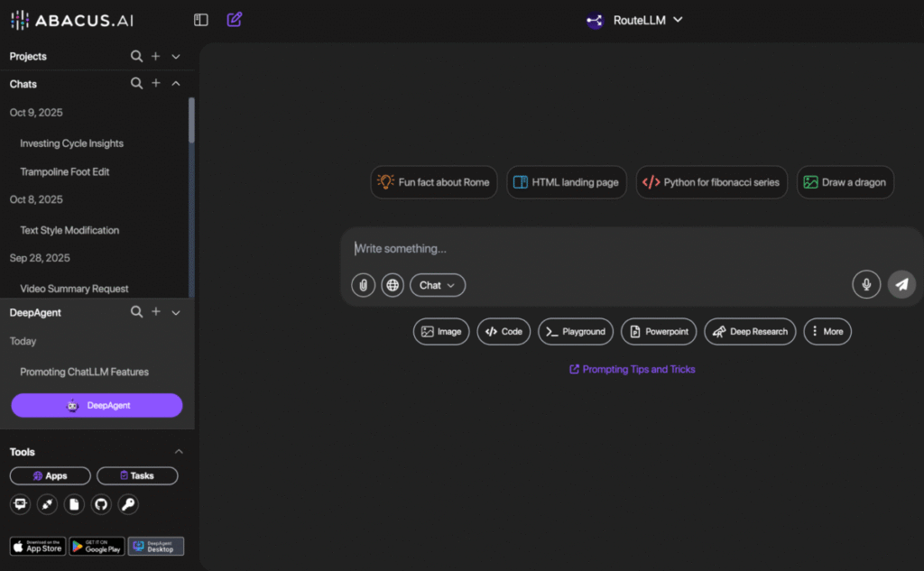
Task: Toggle web search globe icon
Action: point(393,285)
